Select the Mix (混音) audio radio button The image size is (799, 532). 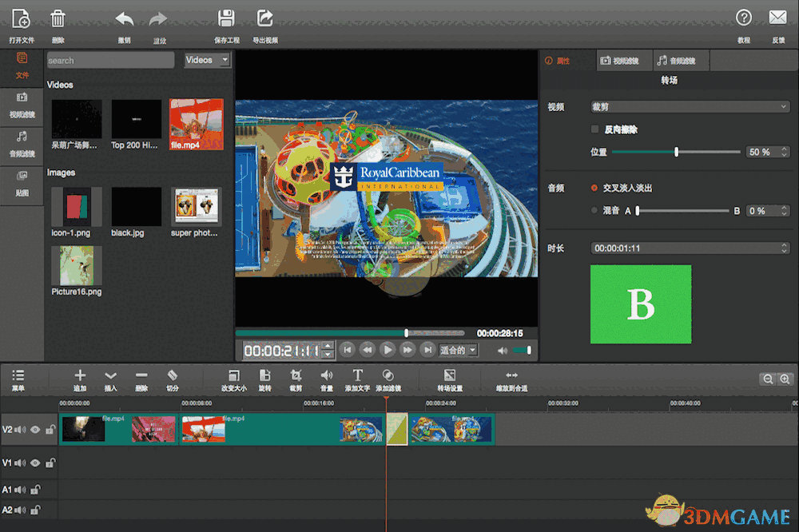594,211
